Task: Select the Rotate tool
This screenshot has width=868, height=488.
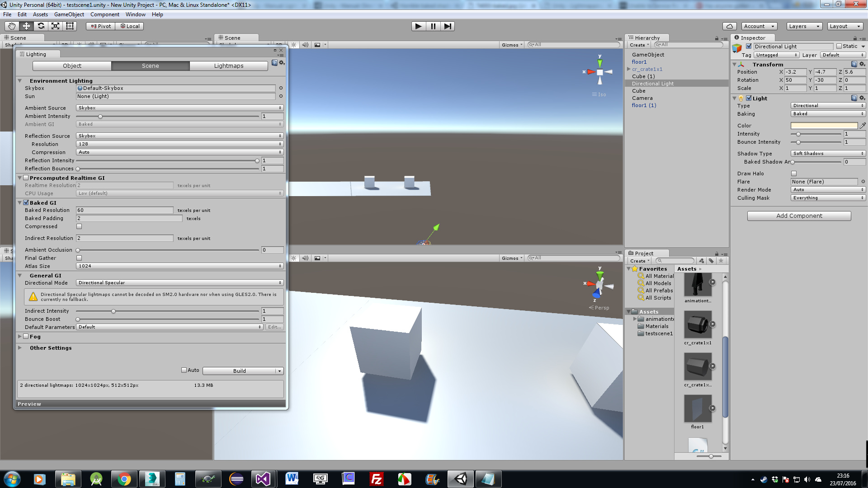Action: pyautogui.click(x=41, y=26)
